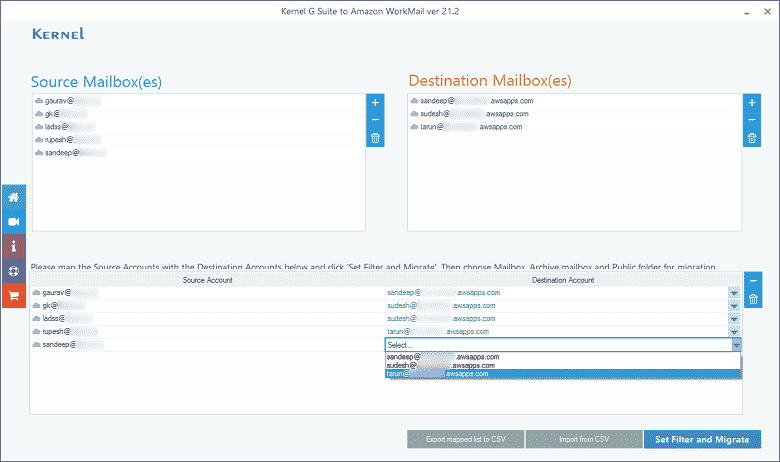Select gk@ source account mapping row
This screenshot has height=462, width=780.
click(x=207, y=306)
